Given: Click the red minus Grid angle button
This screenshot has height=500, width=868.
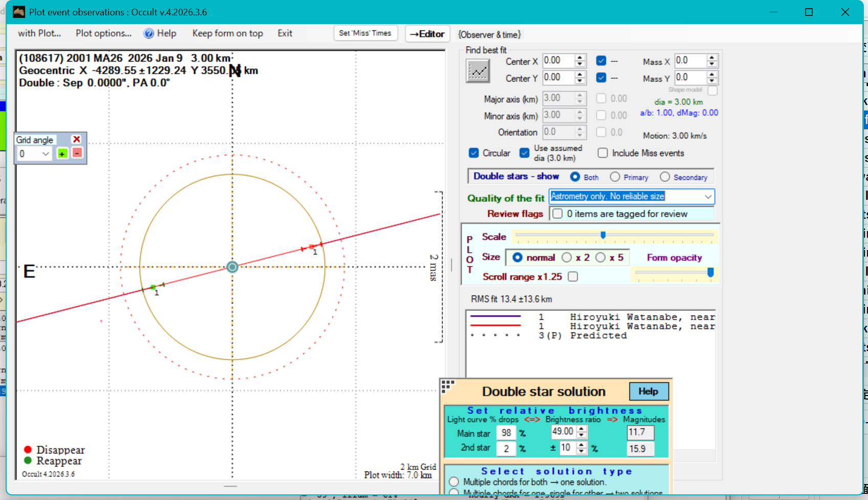Looking at the screenshot, I should tap(77, 153).
